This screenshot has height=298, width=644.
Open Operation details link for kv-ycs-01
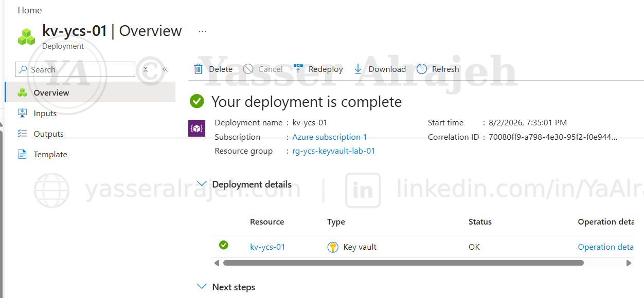tap(606, 247)
